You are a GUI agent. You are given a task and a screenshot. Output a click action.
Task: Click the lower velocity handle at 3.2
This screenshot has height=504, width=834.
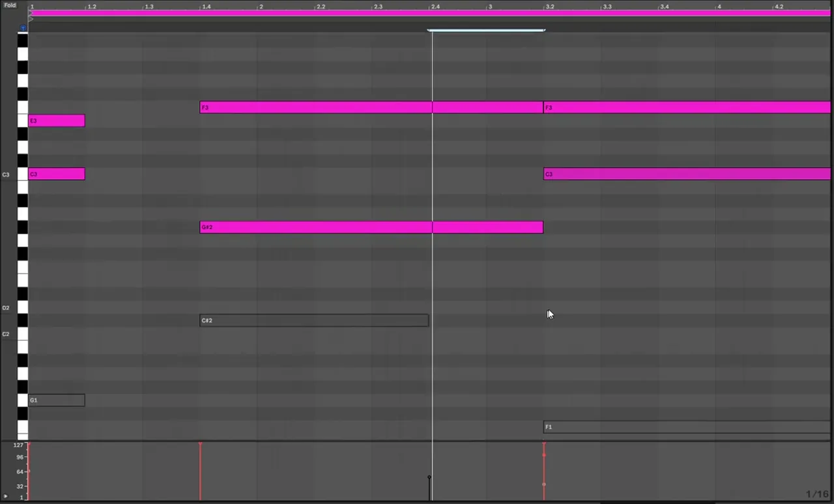click(x=544, y=484)
